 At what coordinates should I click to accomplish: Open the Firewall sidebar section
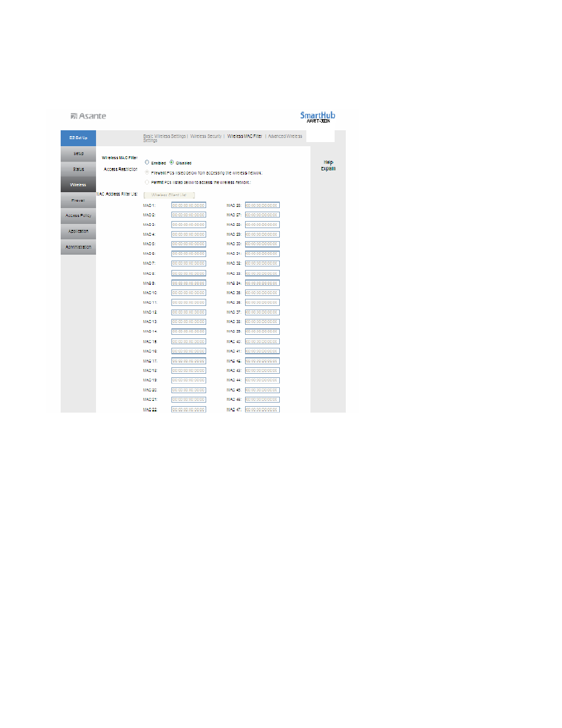coord(78,200)
